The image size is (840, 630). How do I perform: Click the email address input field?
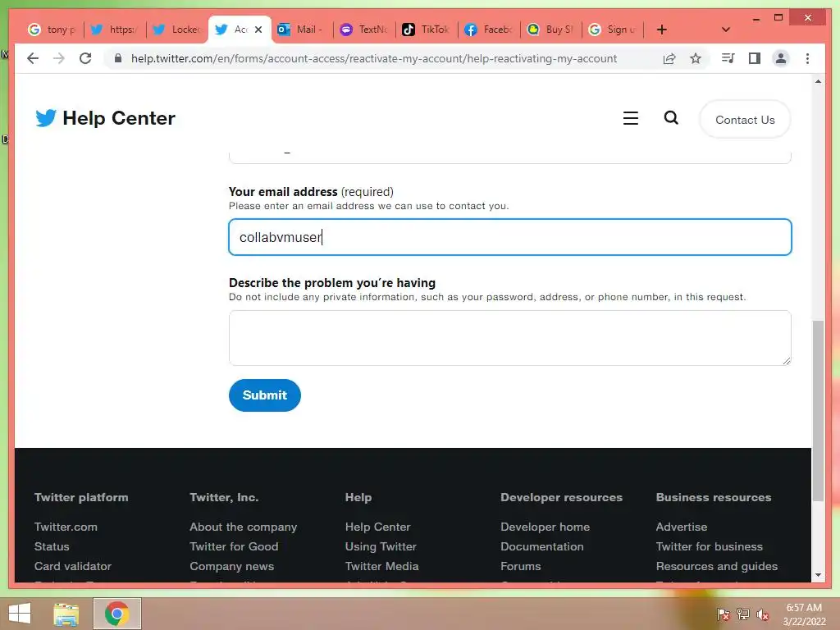(x=510, y=237)
